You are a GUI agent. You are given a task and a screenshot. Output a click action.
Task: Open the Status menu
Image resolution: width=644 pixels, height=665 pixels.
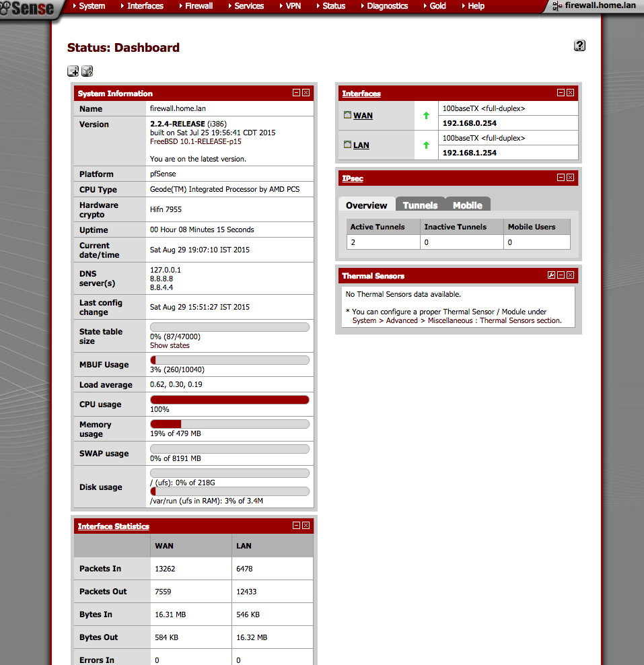(x=331, y=6)
